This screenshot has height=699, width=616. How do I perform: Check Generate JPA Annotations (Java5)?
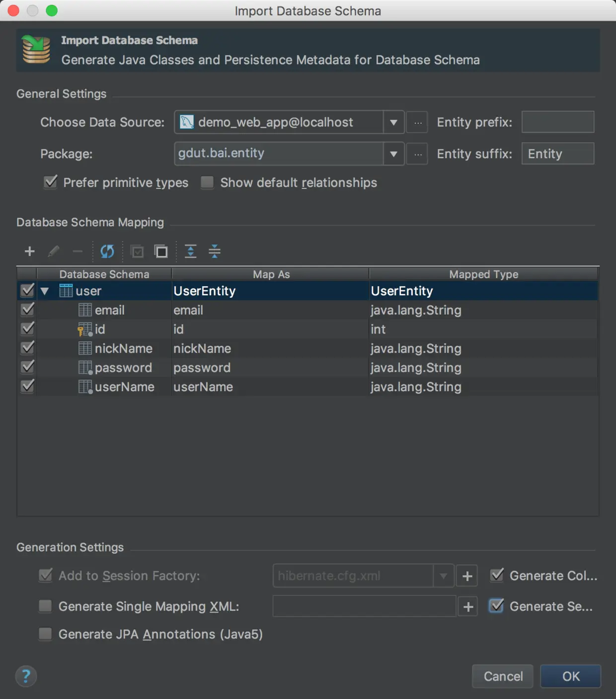pyautogui.click(x=45, y=634)
